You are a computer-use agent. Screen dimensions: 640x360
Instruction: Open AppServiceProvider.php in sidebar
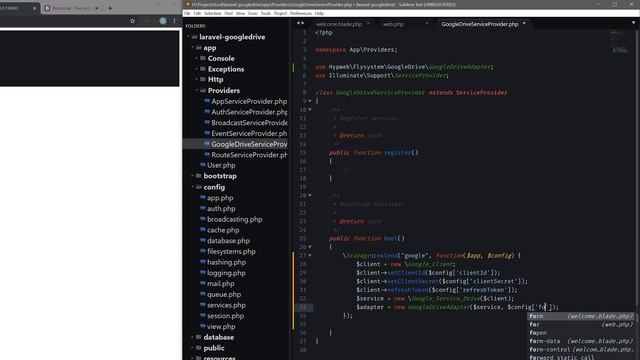pyautogui.click(x=249, y=101)
